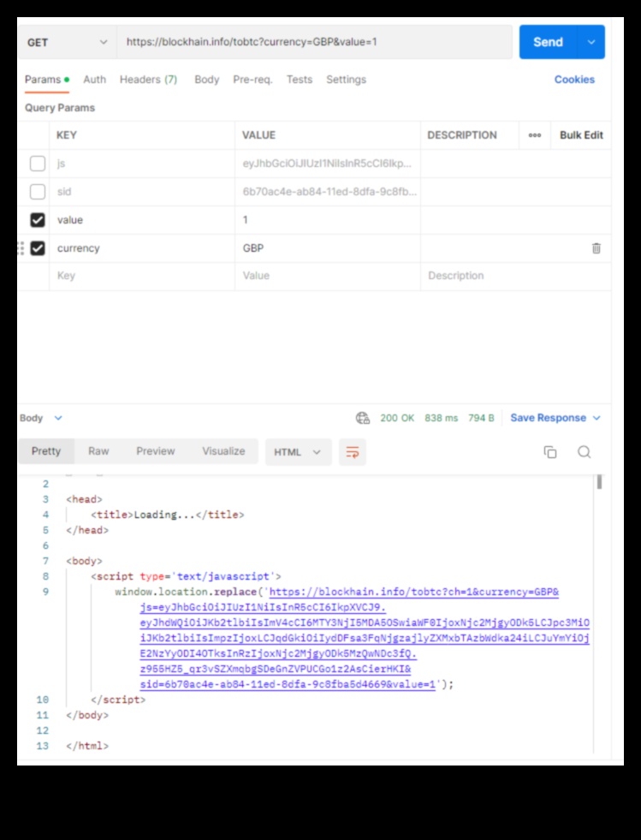Switch to the Headers tab
Viewport: 641px width, 840px height.
tap(148, 80)
